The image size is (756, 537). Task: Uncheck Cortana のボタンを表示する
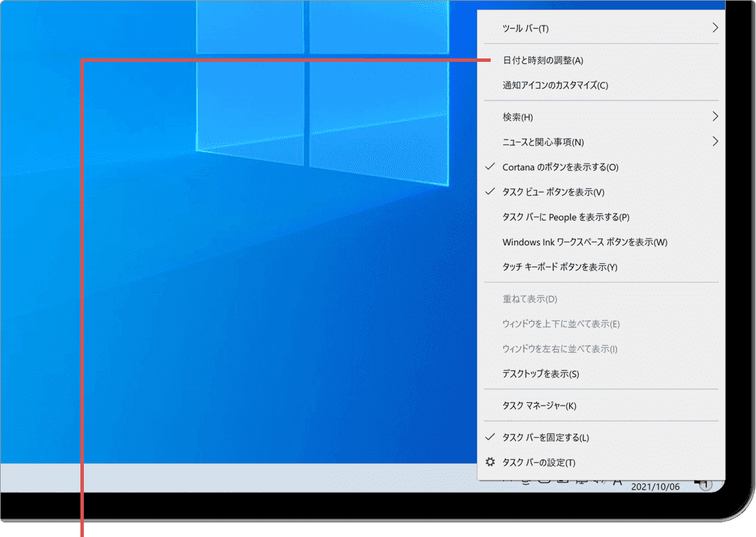[x=560, y=167]
